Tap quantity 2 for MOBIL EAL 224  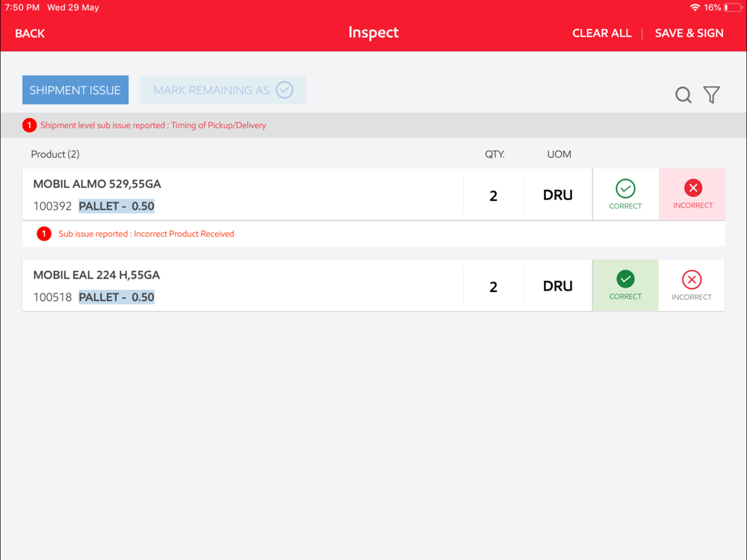tap(494, 287)
